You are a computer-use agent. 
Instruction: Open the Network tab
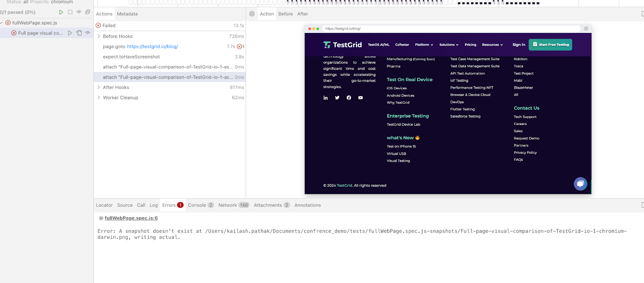pos(234,205)
